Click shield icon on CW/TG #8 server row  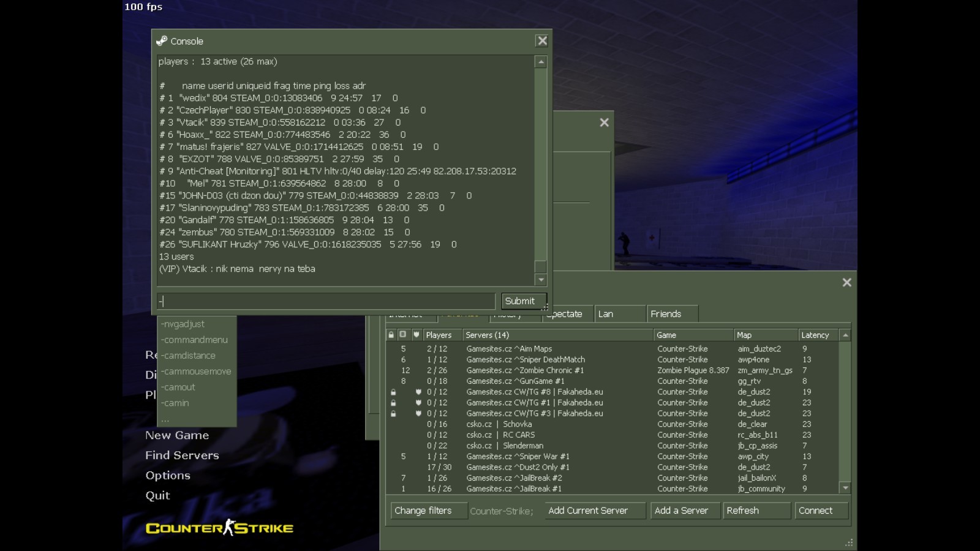(x=418, y=392)
